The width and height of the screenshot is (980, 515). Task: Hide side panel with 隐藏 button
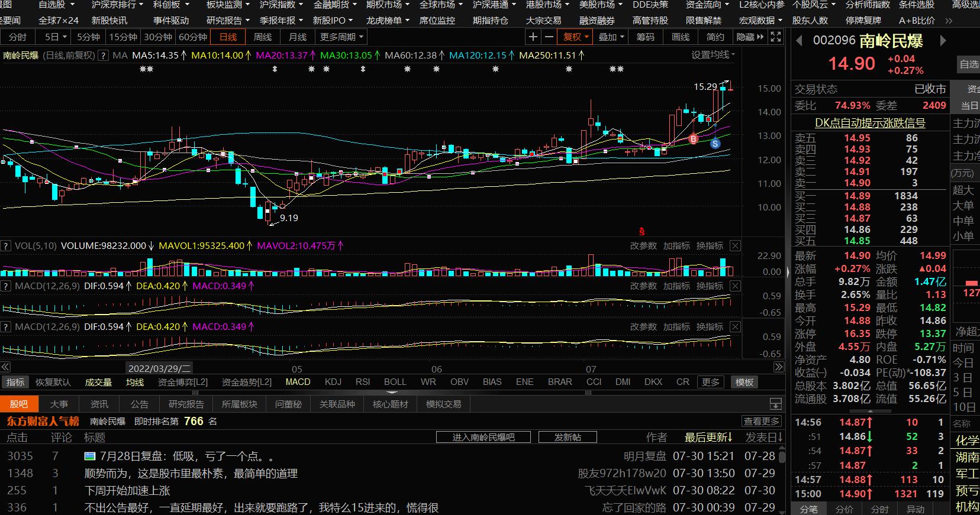750,37
